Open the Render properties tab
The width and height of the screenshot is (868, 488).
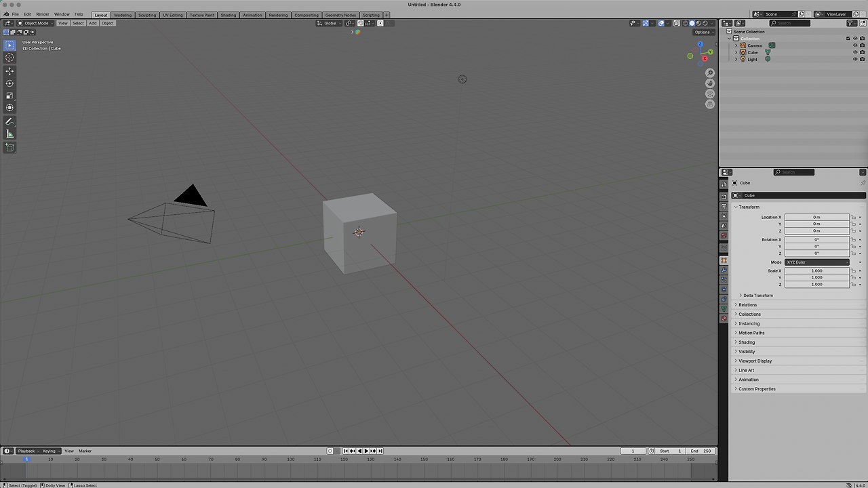724,197
